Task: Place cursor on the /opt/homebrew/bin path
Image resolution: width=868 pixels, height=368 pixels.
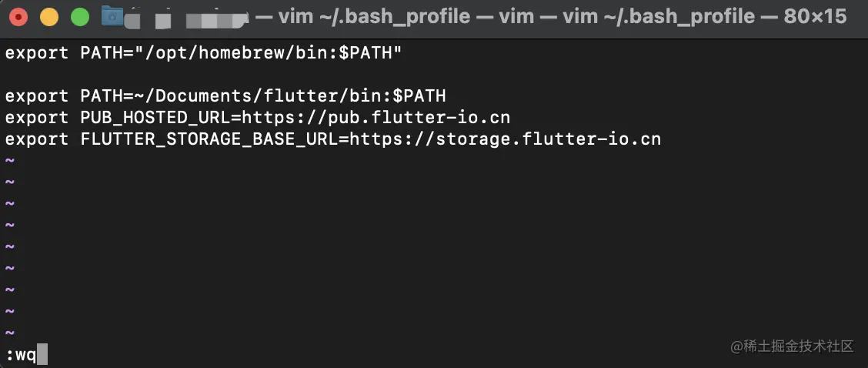Action: coord(235,53)
